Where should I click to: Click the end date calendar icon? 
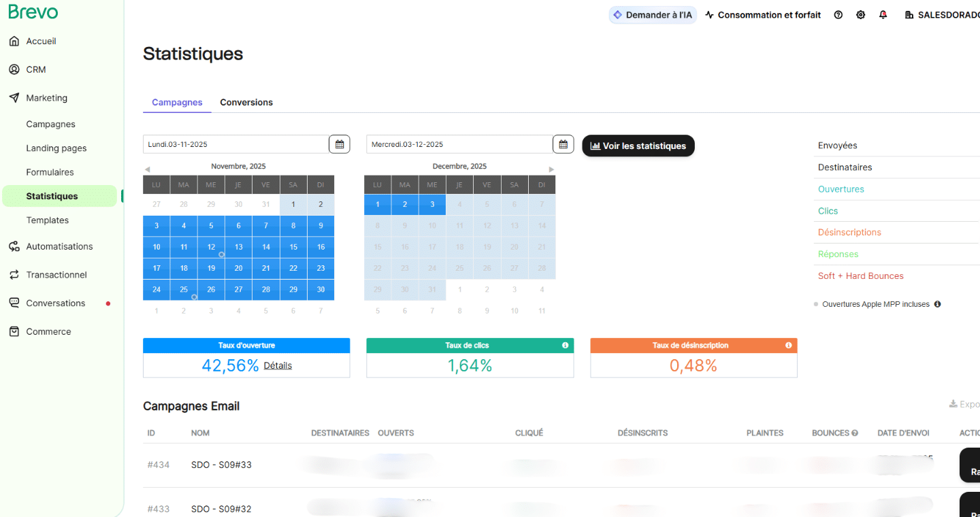pyautogui.click(x=563, y=144)
